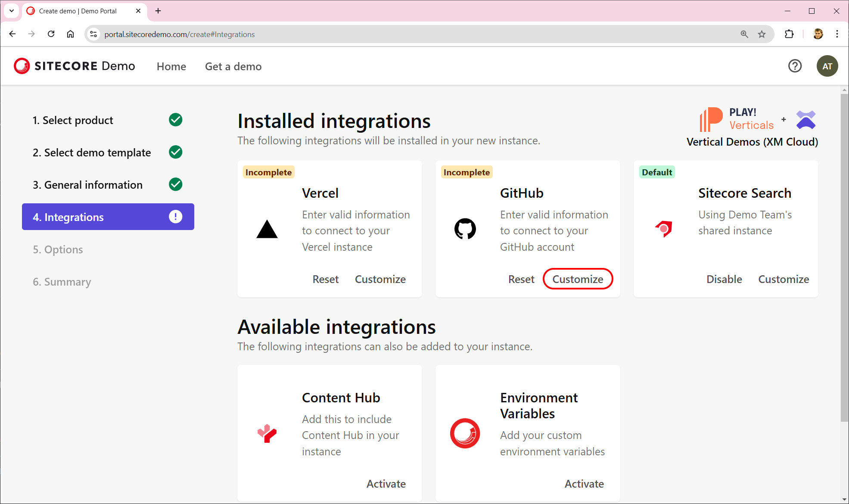Select Get a demo in the navigation
Image resolution: width=849 pixels, height=504 pixels.
[233, 66]
